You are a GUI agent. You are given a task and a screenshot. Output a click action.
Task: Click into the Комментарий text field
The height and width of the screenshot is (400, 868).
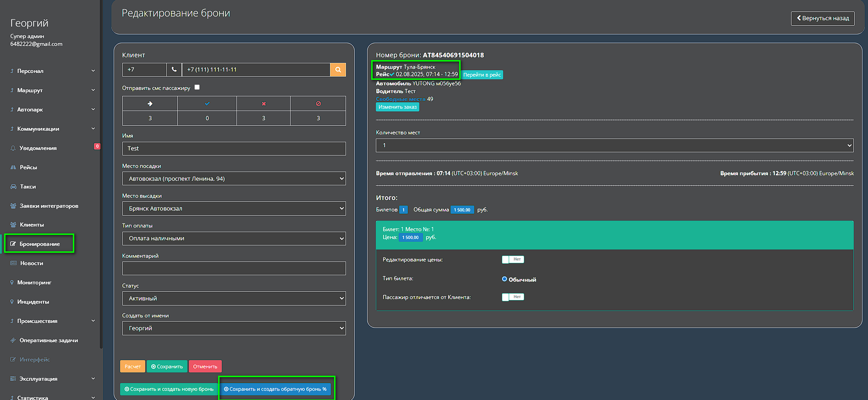[x=234, y=268]
